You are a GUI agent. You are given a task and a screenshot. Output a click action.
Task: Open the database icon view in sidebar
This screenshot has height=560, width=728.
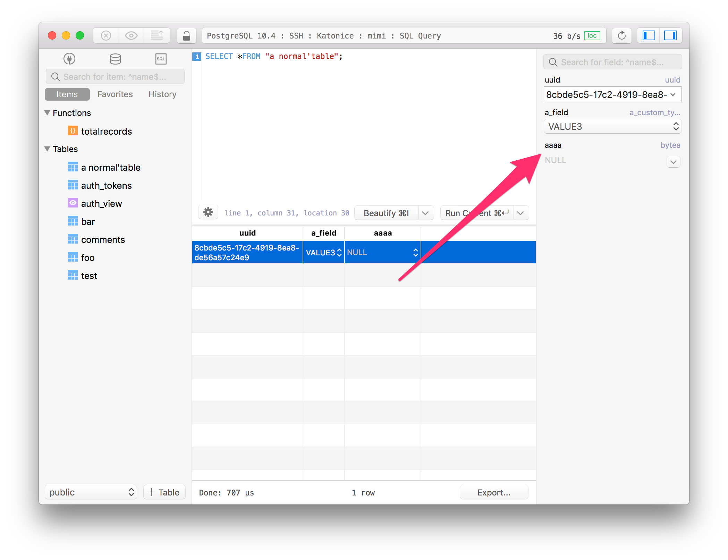(x=115, y=59)
